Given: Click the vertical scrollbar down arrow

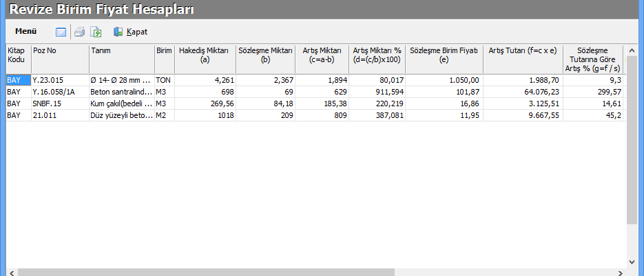Looking at the screenshot, I should 632,262.
